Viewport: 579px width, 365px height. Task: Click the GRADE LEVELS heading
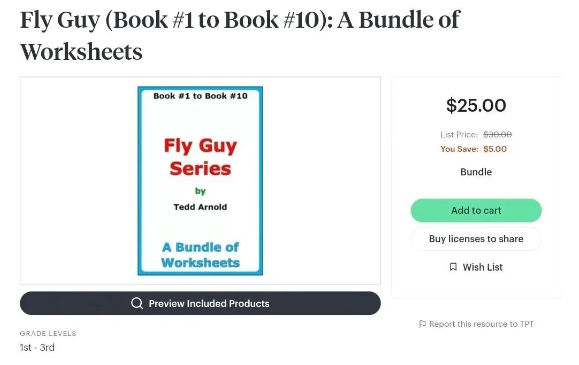pyautogui.click(x=48, y=334)
